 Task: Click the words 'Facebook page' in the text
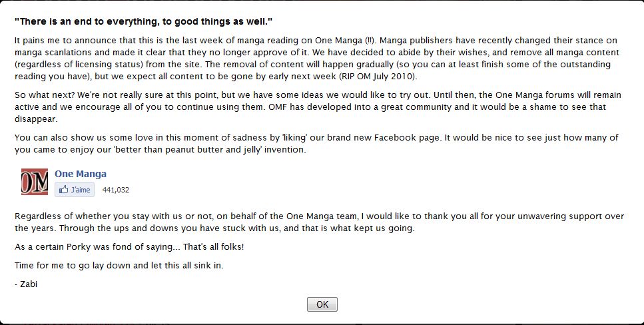click(x=407, y=138)
